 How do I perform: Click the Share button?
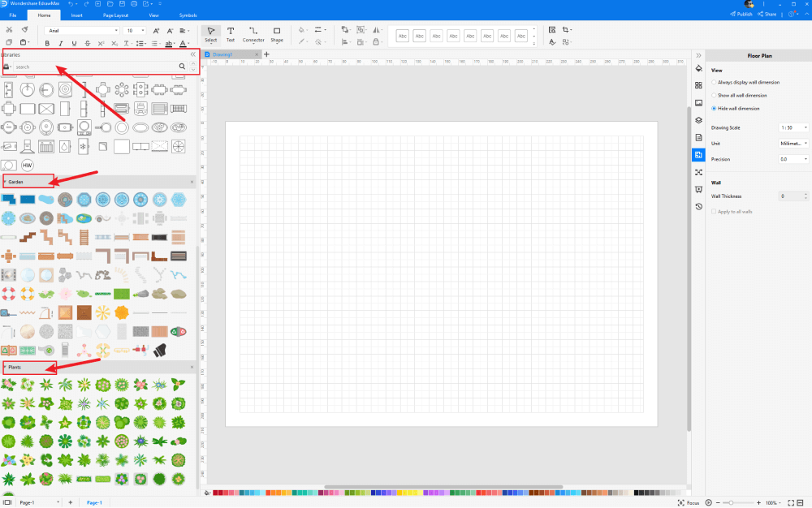pos(769,15)
